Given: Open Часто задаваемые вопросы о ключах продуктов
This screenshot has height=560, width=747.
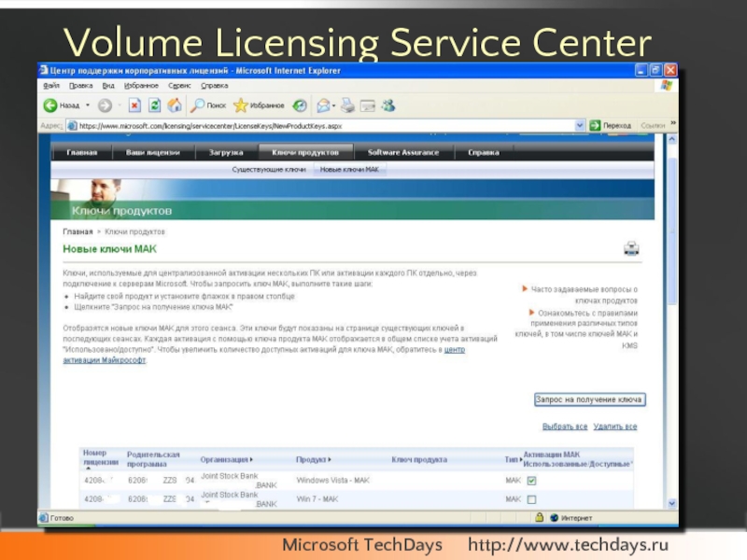Looking at the screenshot, I should coord(585,295).
